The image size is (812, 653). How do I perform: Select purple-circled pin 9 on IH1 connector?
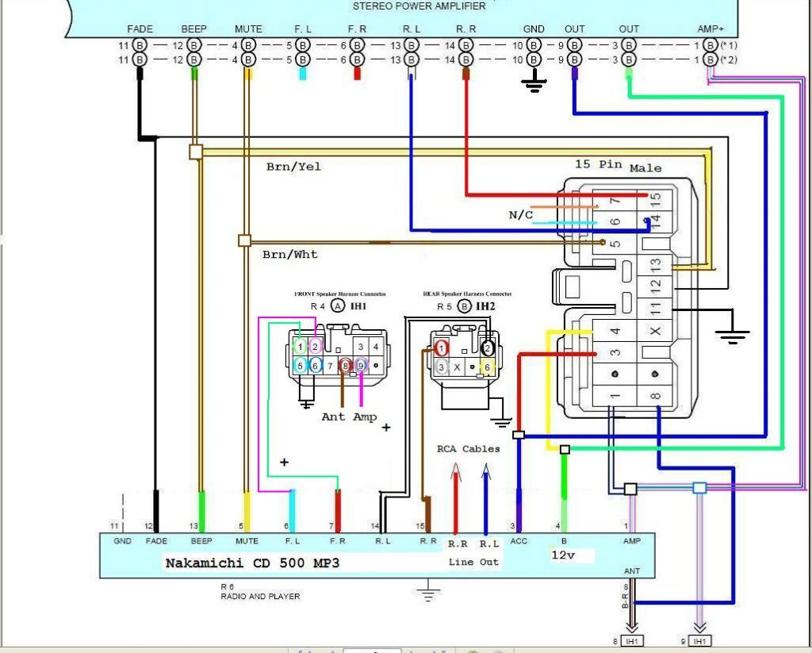[361, 366]
